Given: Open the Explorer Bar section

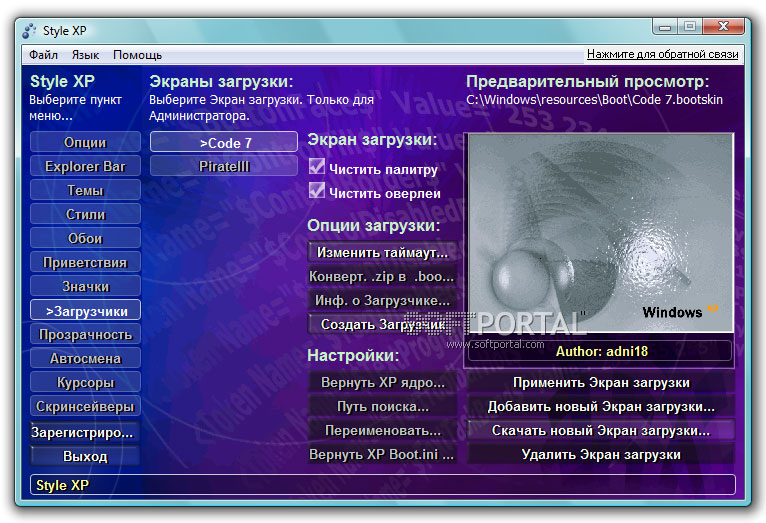Looking at the screenshot, I should click(85, 166).
